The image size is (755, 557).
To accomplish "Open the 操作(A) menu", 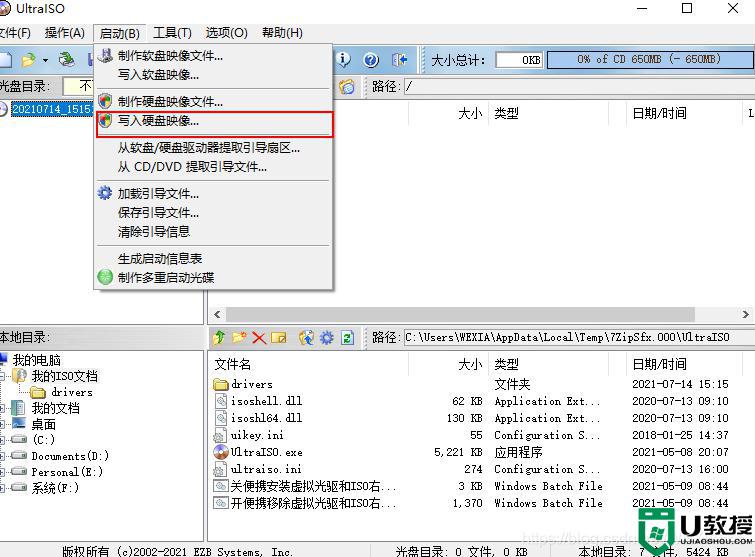I will (x=65, y=33).
